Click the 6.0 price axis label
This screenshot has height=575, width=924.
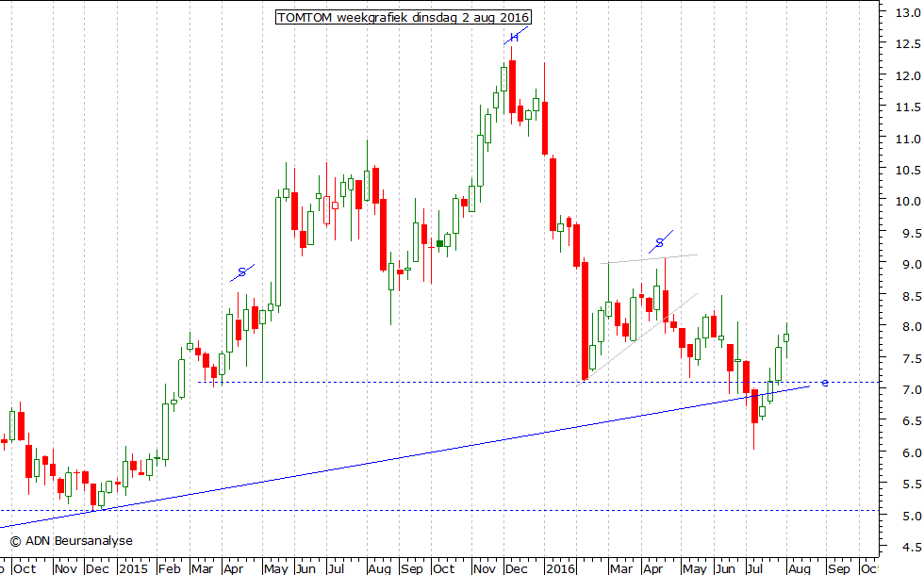tap(911, 453)
